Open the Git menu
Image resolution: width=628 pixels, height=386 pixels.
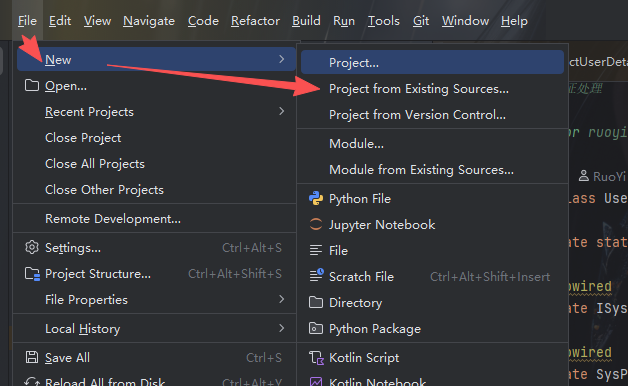pos(421,21)
